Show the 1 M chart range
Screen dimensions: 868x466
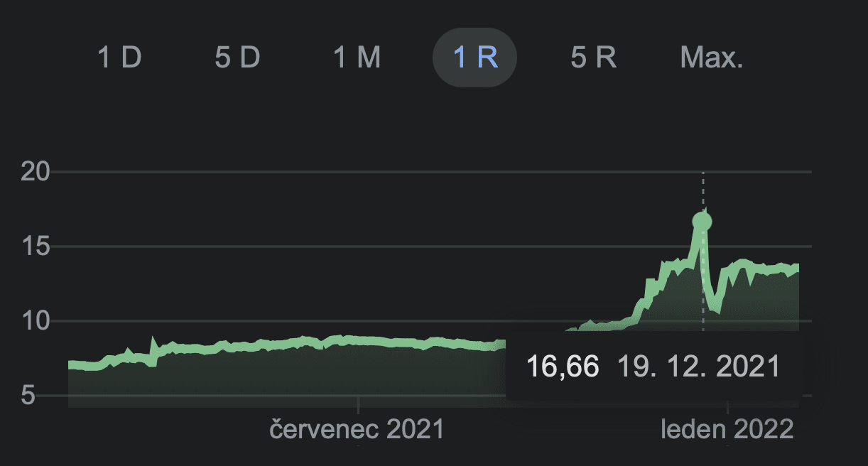357,58
